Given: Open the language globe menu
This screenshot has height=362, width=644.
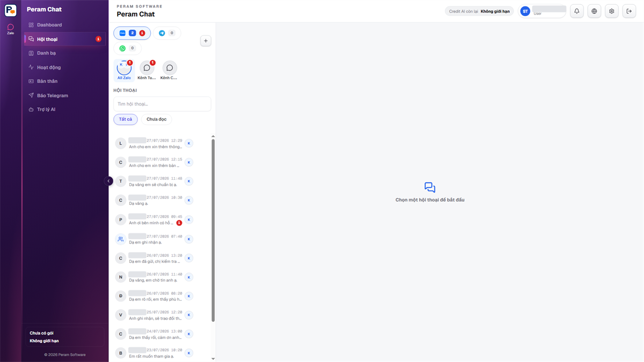Looking at the screenshot, I should (x=594, y=11).
